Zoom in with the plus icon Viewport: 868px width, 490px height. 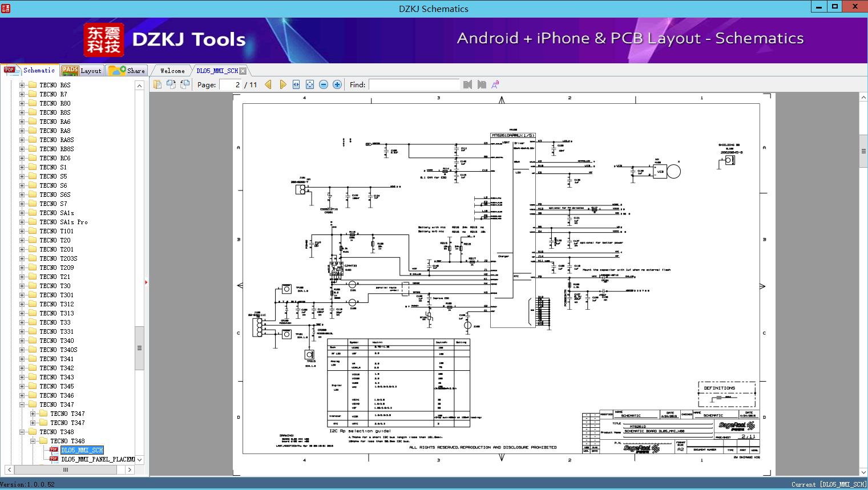(337, 84)
